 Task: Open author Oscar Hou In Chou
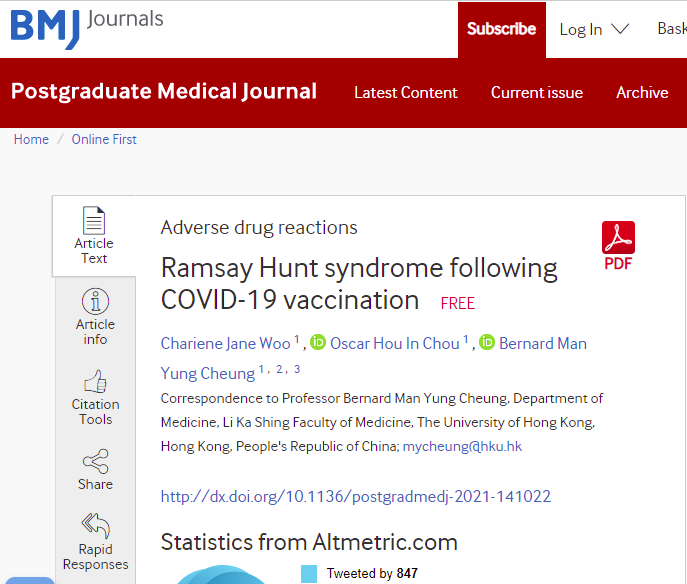(395, 343)
